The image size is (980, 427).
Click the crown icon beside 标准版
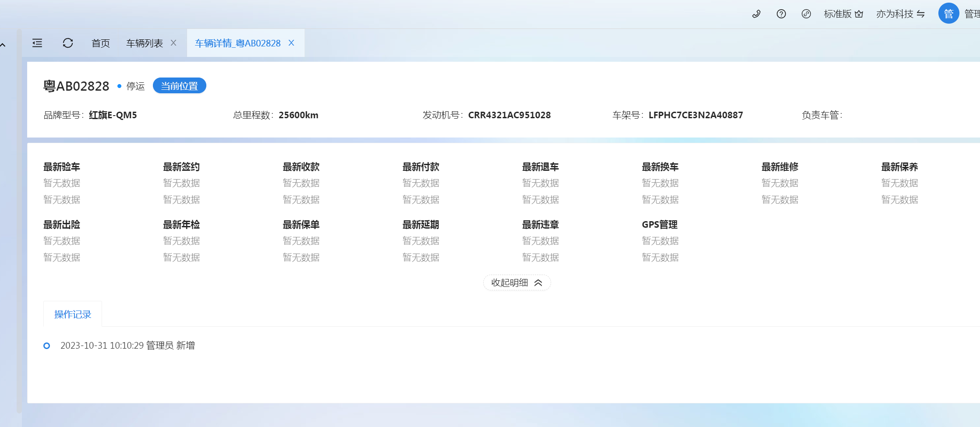(859, 14)
